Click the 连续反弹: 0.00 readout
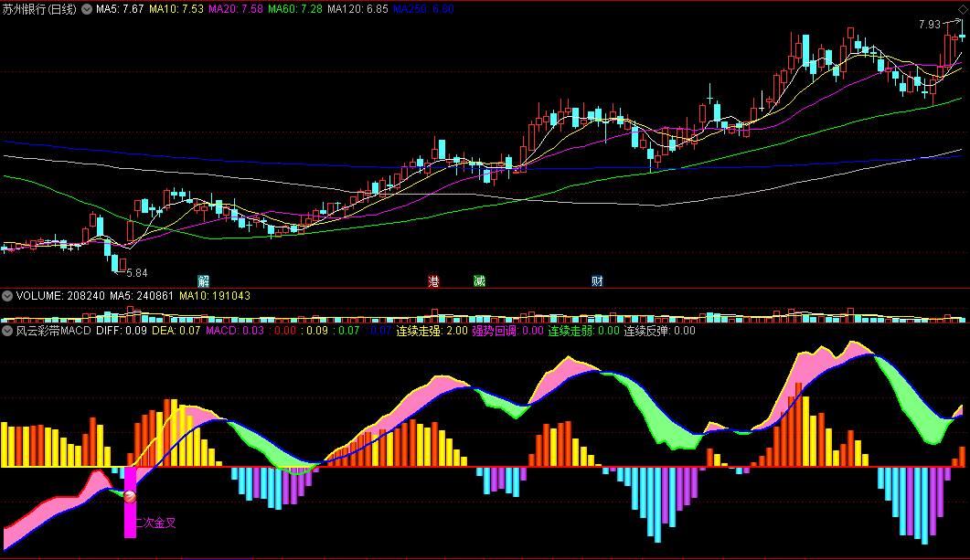The height and width of the screenshot is (560, 970). click(x=659, y=331)
